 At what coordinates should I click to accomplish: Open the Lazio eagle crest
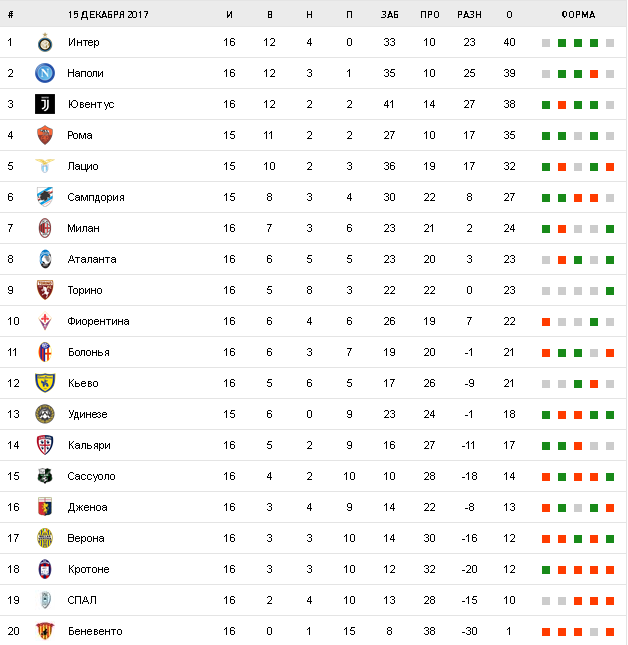pyautogui.click(x=44, y=166)
